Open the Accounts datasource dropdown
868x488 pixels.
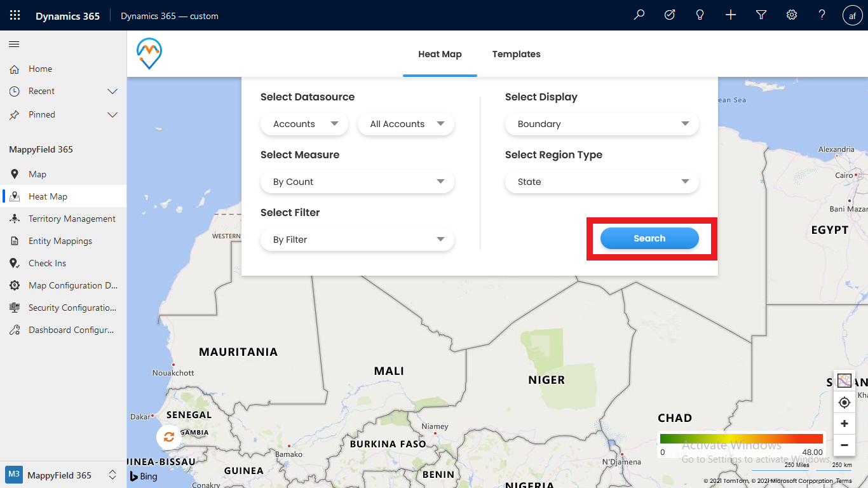[304, 124]
